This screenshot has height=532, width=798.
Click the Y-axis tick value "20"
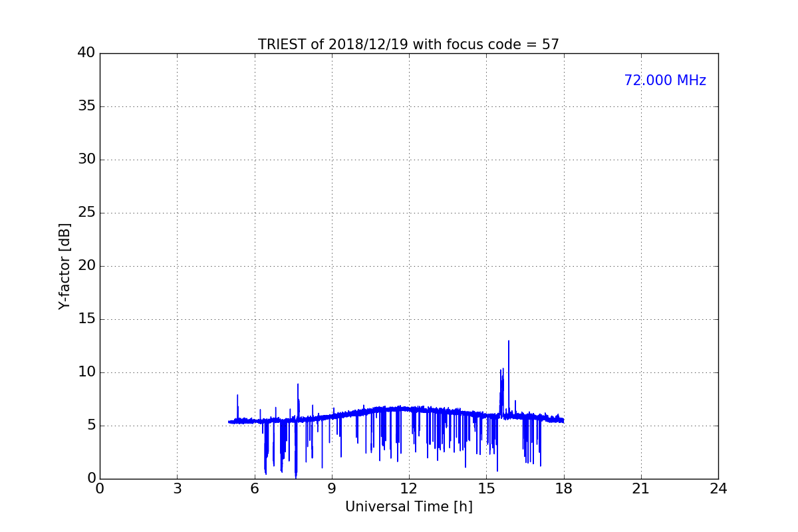tap(86, 266)
